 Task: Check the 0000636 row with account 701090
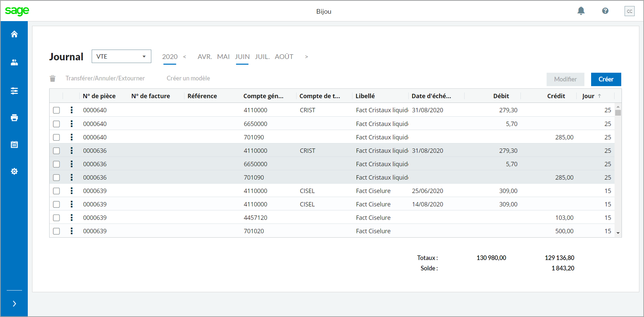(57, 178)
